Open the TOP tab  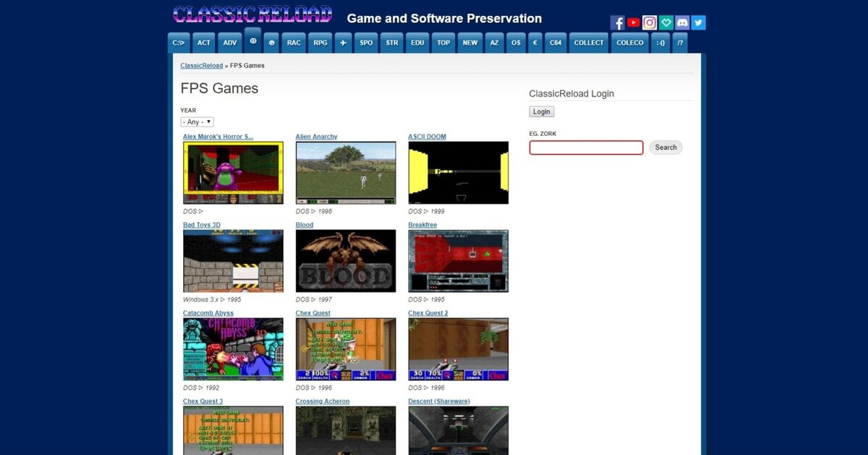pyautogui.click(x=443, y=43)
